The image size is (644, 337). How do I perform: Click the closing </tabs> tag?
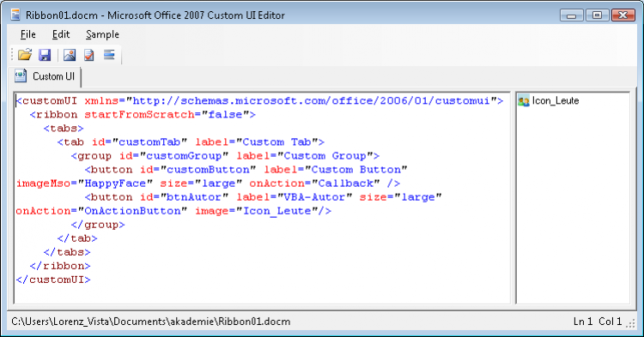[67, 252]
